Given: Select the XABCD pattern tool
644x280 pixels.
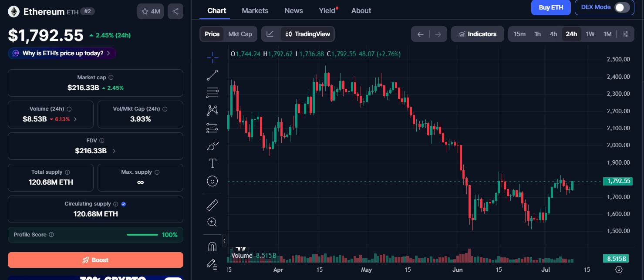Looking at the screenshot, I should (x=212, y=110).
